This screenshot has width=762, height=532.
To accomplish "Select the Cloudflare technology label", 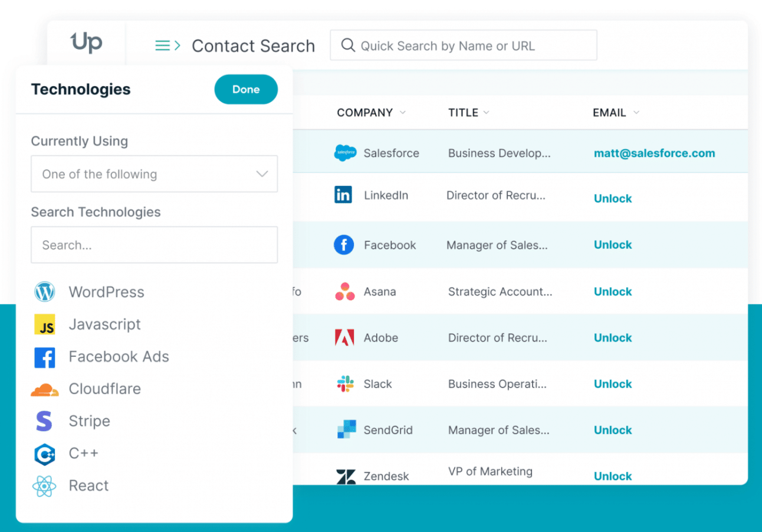I will pos(105,389).
